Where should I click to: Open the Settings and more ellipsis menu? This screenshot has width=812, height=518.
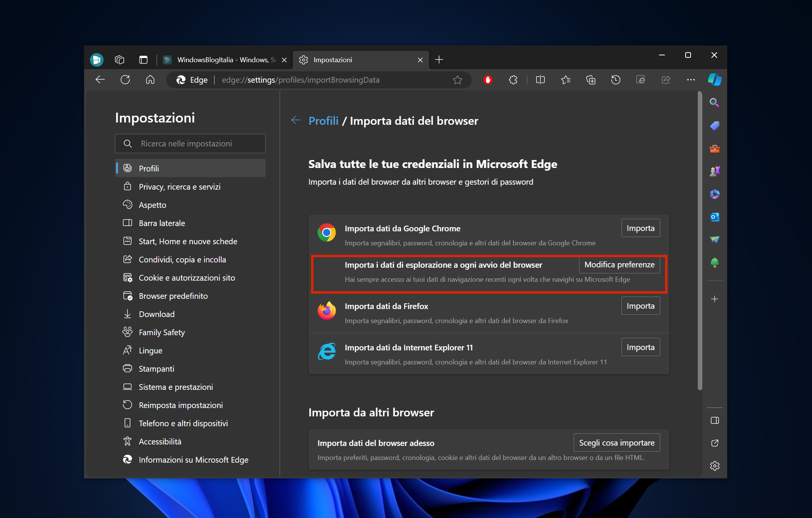(x=691, y=80)
